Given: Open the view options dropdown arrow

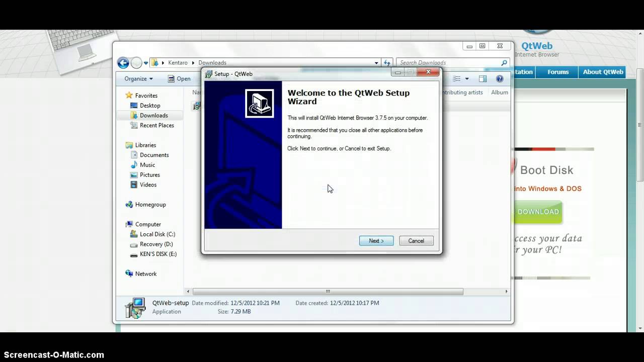Looking at the screenshot, I should [467, 79].
